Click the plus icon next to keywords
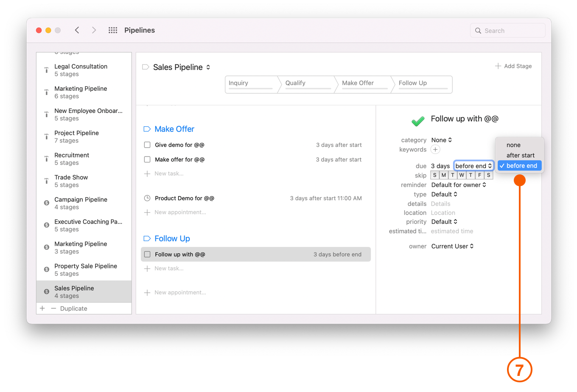Screen dimensions: 577x392 tap(435, 149)
